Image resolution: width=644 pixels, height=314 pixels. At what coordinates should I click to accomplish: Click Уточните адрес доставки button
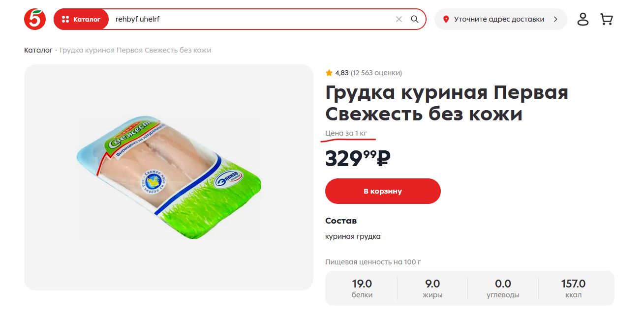pyautogui.click(x=501, y=19)
